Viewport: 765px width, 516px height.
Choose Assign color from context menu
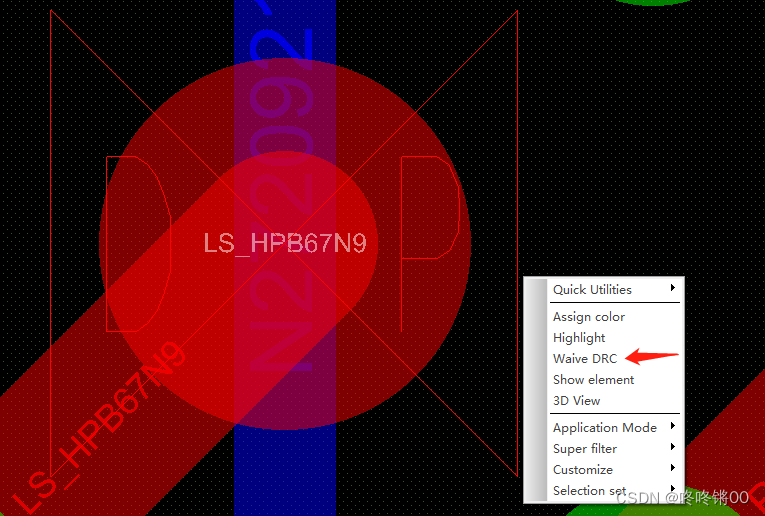[x=614, y=317]
